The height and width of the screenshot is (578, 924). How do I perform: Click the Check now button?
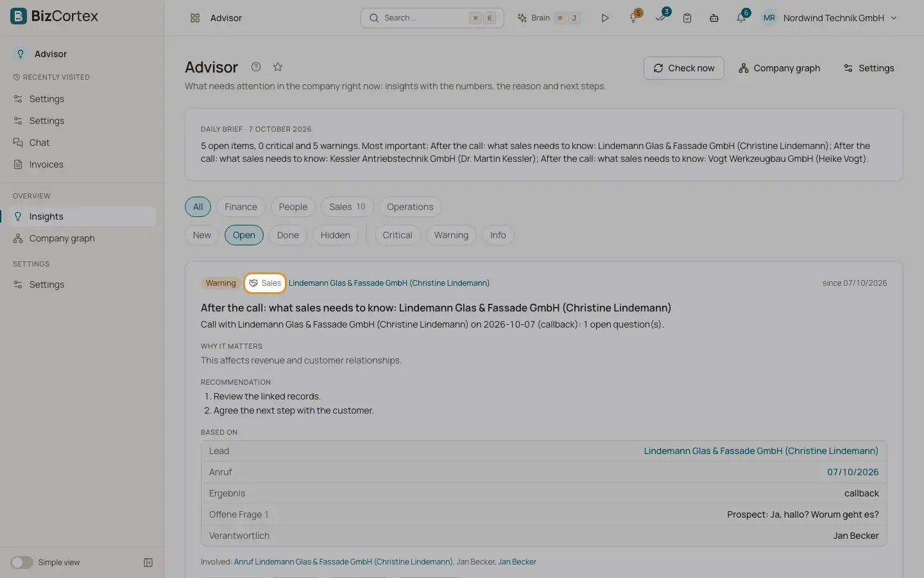684,68
